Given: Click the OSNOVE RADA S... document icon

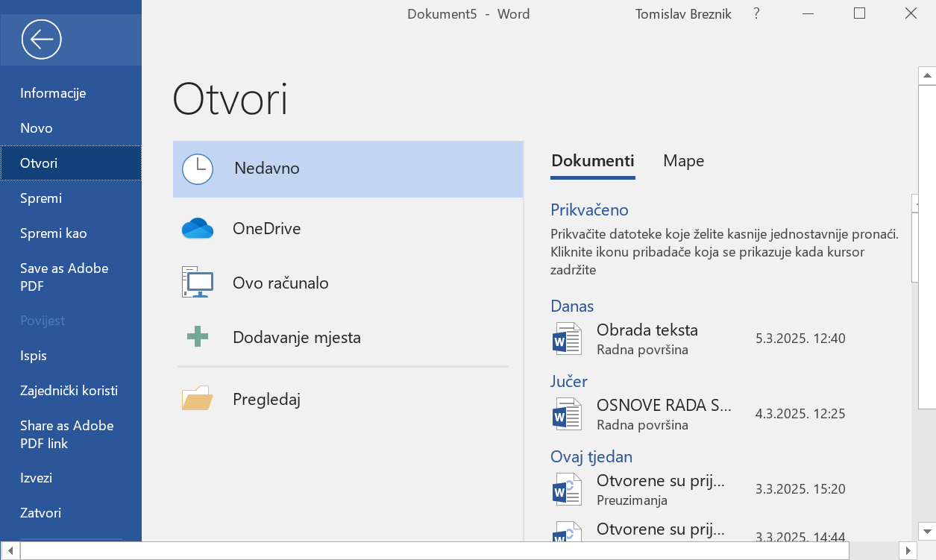Looking at the screenshot, I should click(567, 415).
